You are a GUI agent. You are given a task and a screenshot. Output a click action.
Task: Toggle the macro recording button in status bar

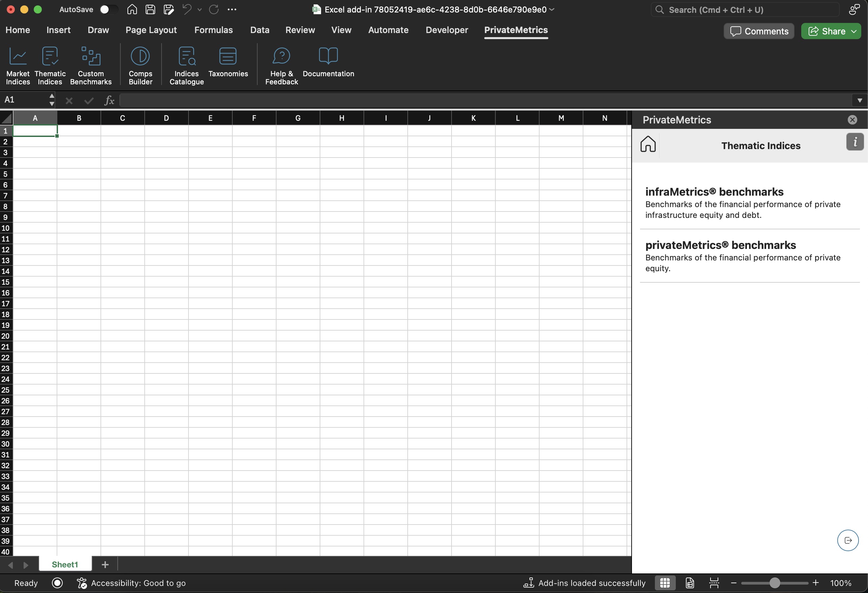(x=57, y=583)
